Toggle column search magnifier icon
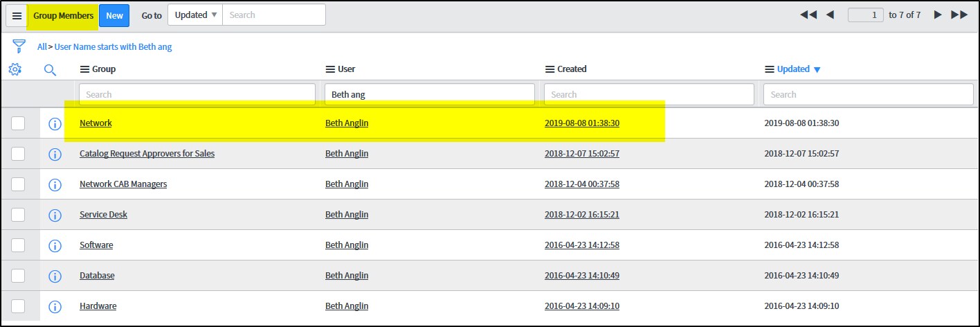The height and width of the screenshot is (327, 980). (x=50, y=69)
